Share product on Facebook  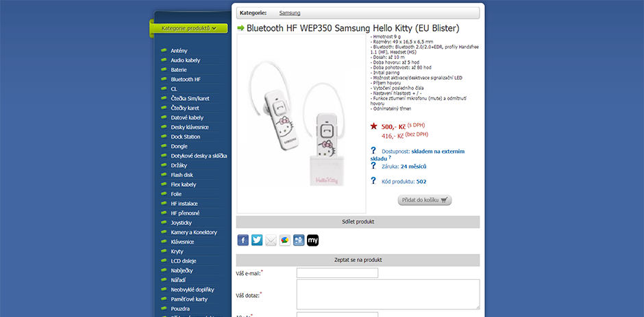[x=243, y=240]
